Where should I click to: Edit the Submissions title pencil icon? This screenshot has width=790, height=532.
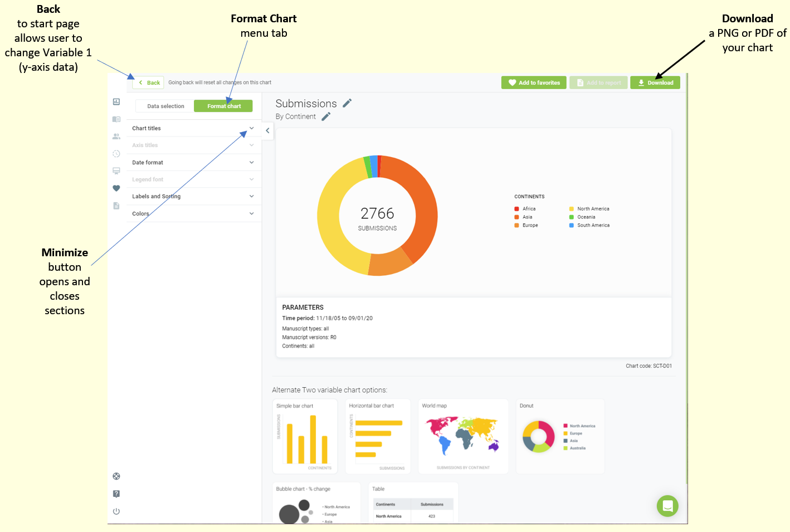tap(347, 103)
